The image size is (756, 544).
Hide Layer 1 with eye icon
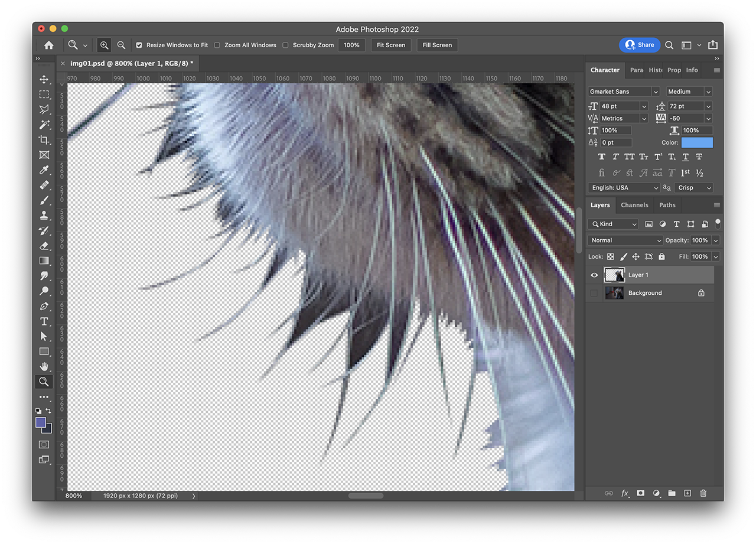point(594,275)
